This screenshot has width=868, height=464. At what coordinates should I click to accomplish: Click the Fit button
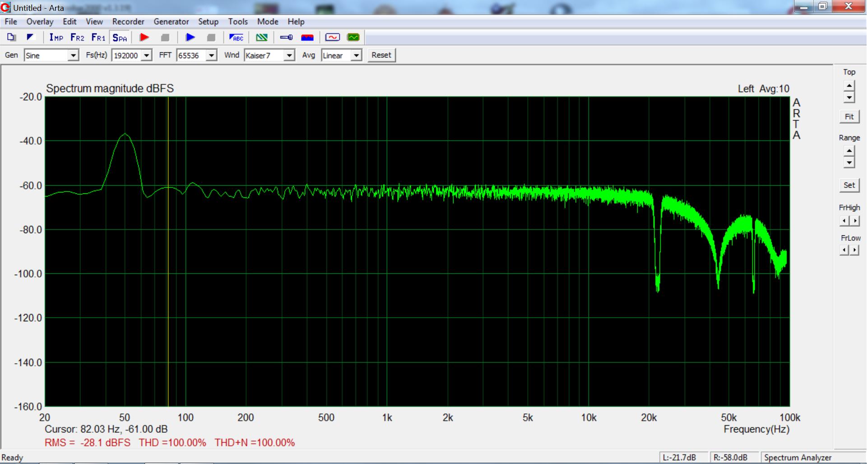[849, 117]
